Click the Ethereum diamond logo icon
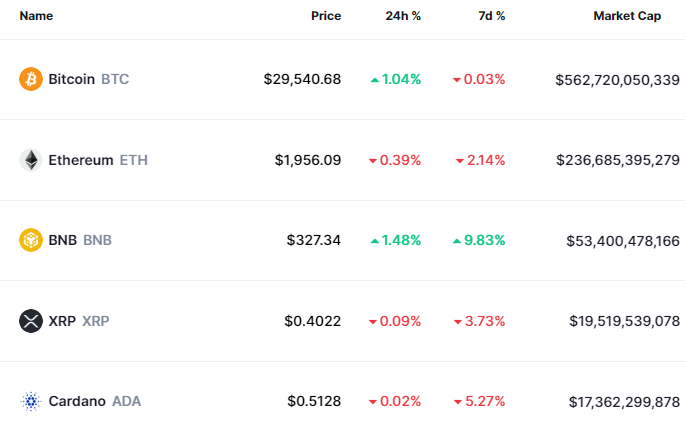Screen dimensions: 685x435 click(31, 160)
